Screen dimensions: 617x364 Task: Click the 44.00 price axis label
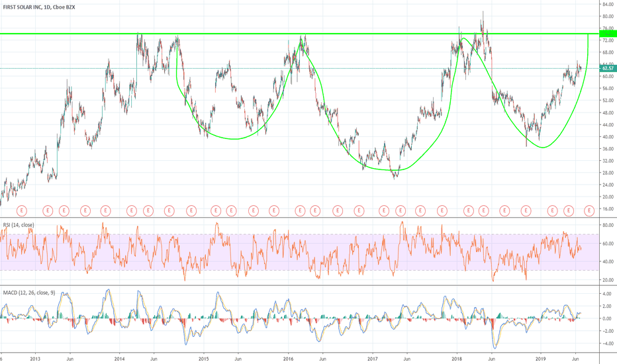608,124
